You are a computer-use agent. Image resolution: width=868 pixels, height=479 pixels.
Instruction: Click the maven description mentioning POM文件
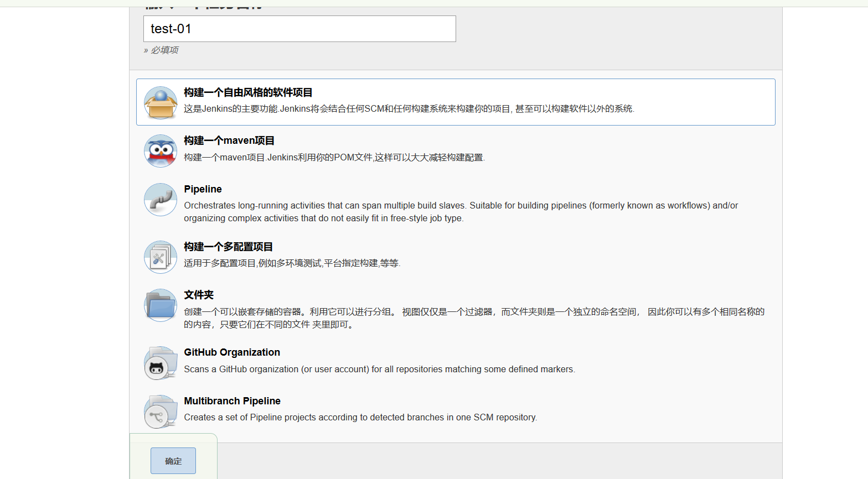[x=334, y=158]
